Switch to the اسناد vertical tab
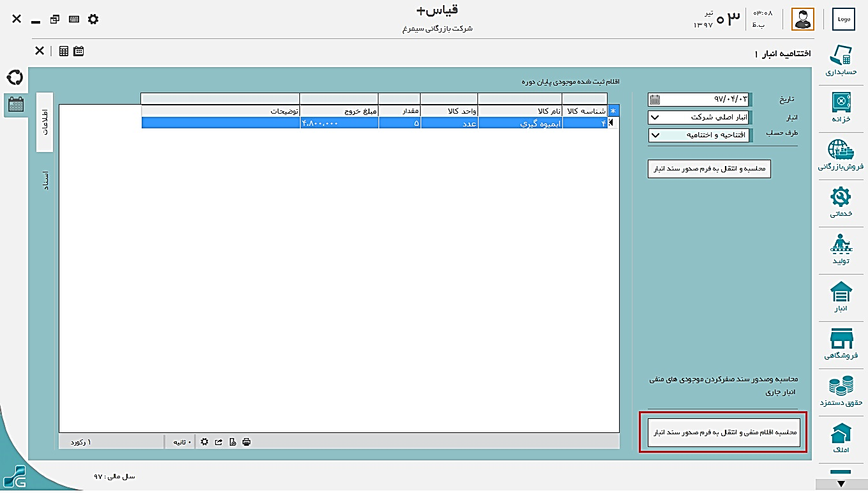868x493 pixels. [45, 180]
